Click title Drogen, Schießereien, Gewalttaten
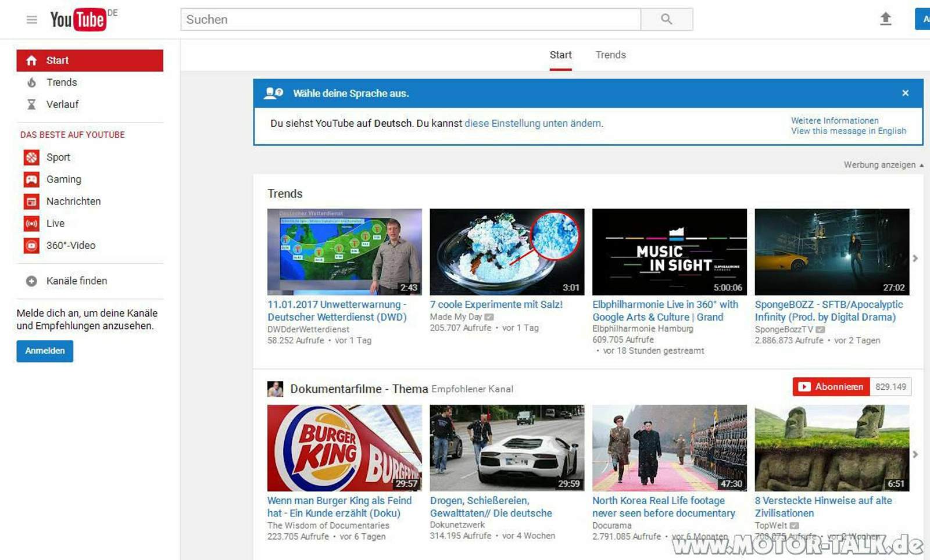Screen dimensions: 930x560 [x=491, y=507]
